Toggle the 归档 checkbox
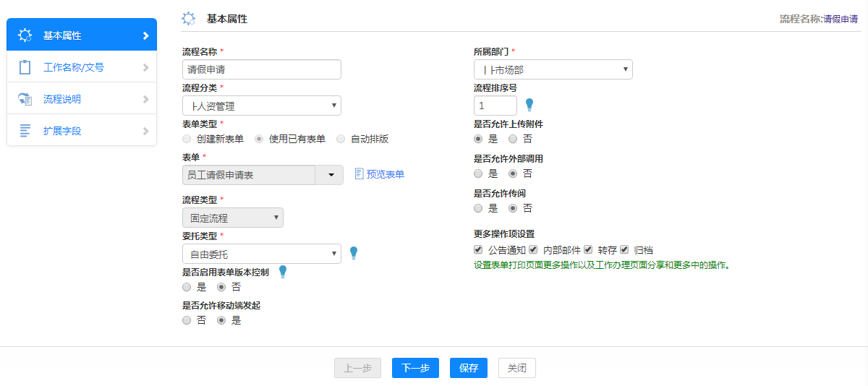Image resolution: width=868 pixels, height=386 pixels. click(x=624, y=249)
